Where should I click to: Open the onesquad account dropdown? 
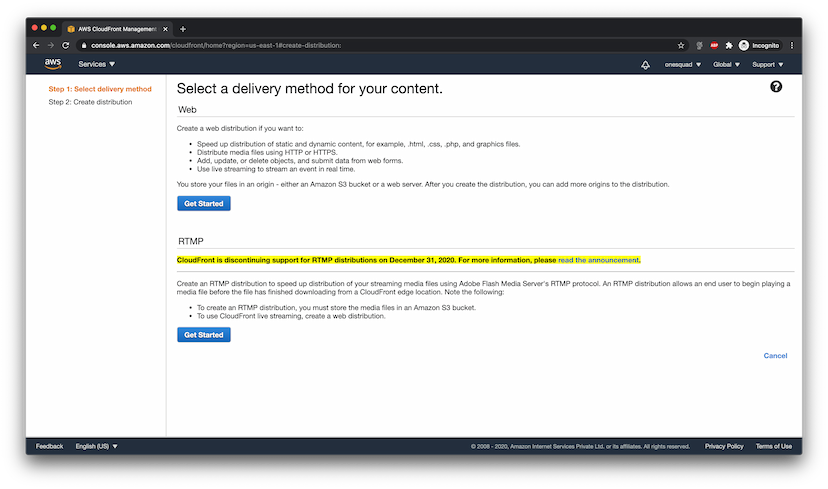[683, 65]
